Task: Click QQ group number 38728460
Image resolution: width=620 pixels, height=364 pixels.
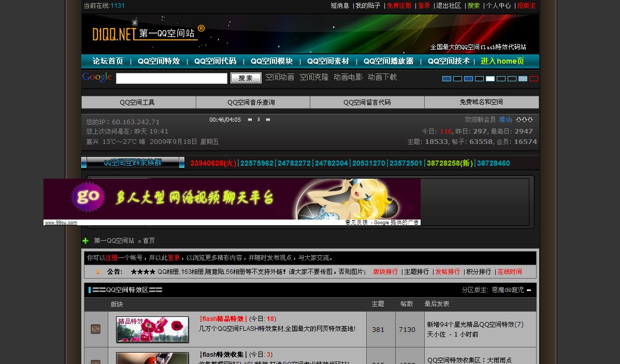Action: [494, 163]
